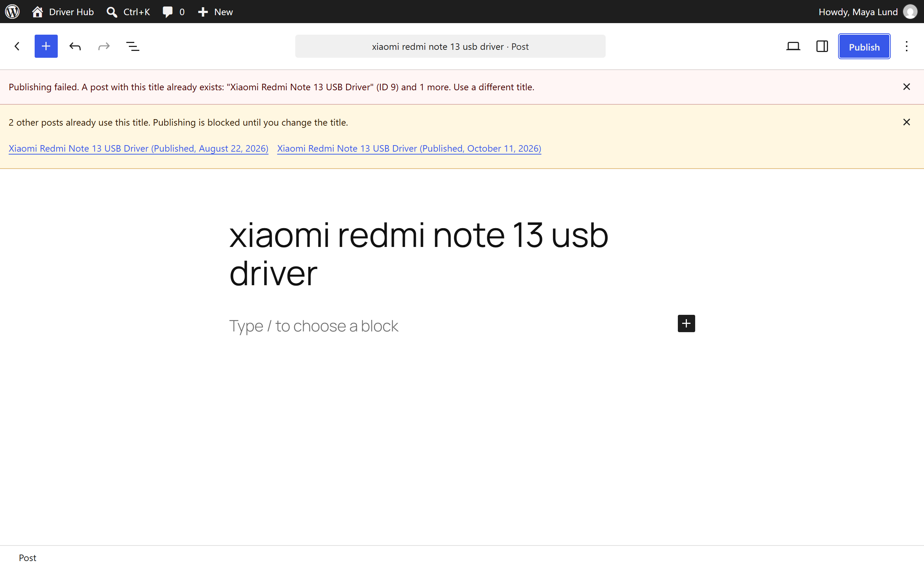This screenshot has height=569, width=924.
Task: Open the command bar showing the post title
Action: coord(450,46)
